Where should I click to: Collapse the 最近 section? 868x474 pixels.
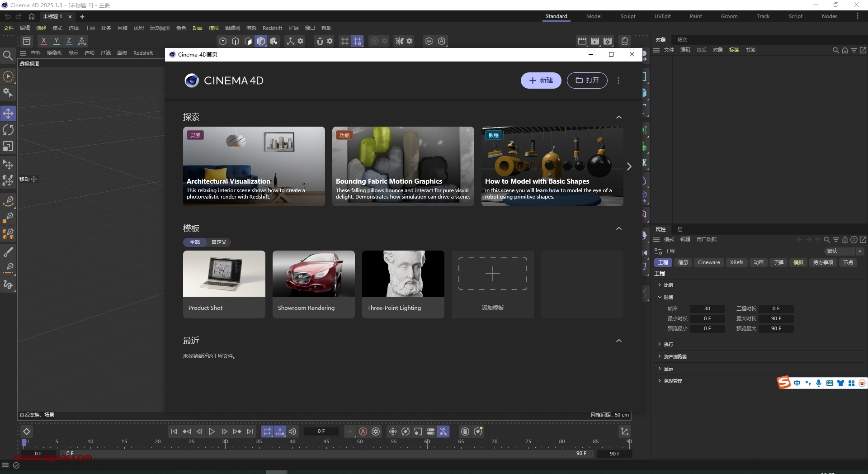(x=619, y=341)
